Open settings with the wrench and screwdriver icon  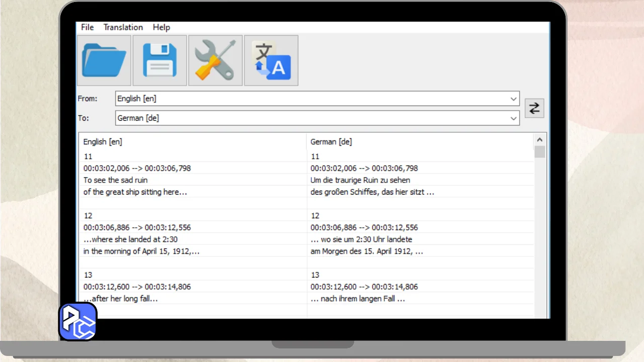[x=215, y=60]
